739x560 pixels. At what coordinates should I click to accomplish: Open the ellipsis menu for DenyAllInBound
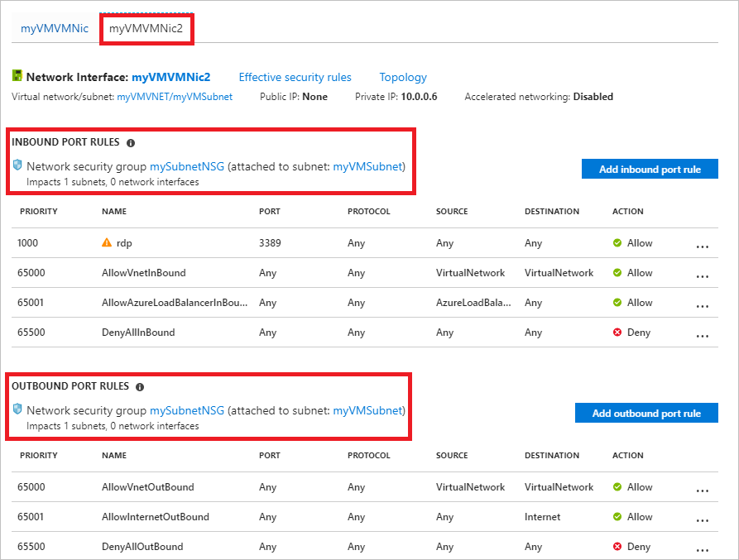(703, 335)
